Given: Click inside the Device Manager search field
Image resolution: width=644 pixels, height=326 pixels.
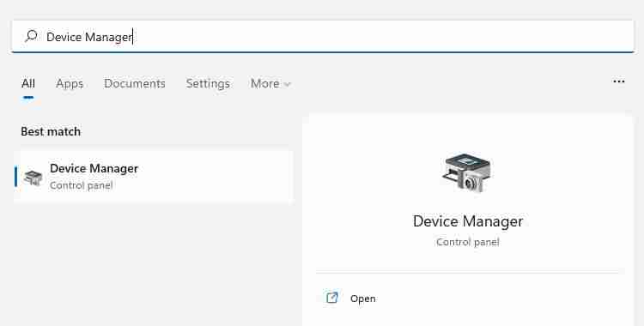Looking at the screenshot, I should pyautogui.click(x=323, y=37).
